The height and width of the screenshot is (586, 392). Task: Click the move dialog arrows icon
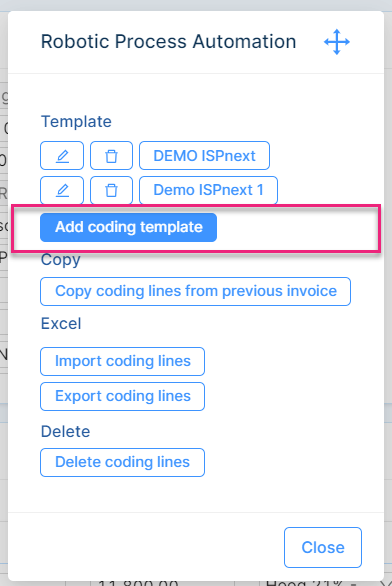[x=337, y=42]
